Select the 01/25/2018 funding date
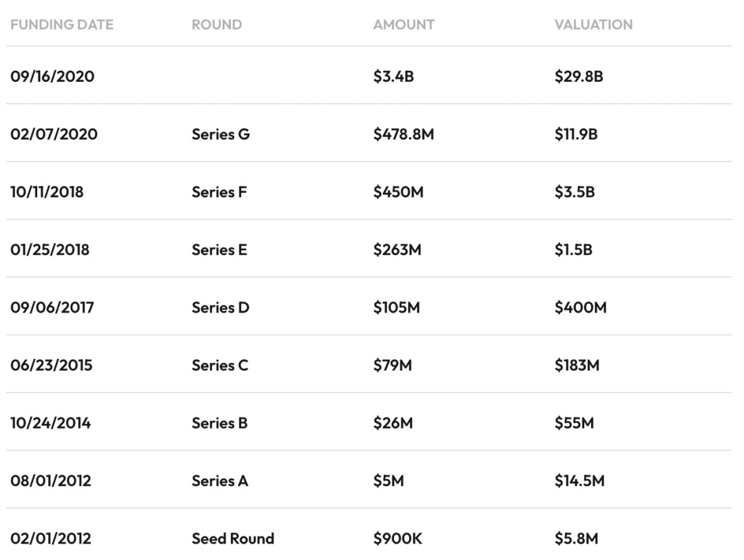744x560 pixels. 50,250
